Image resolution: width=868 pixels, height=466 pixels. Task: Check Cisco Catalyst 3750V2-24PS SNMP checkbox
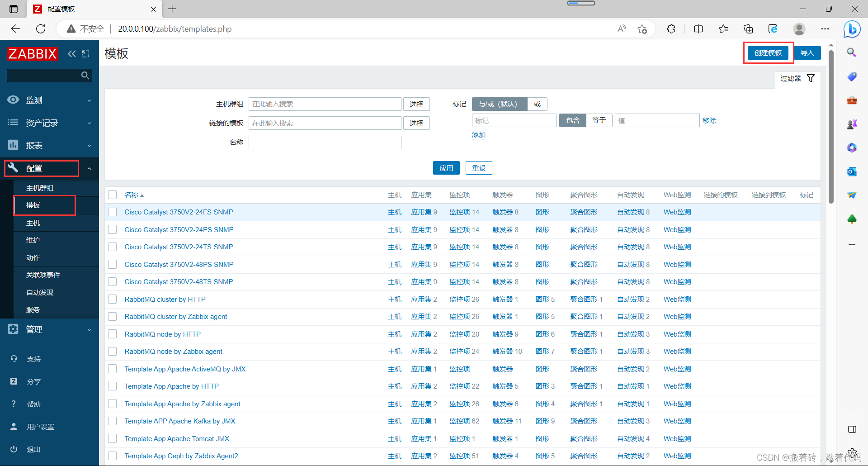(x=113, y=229)
